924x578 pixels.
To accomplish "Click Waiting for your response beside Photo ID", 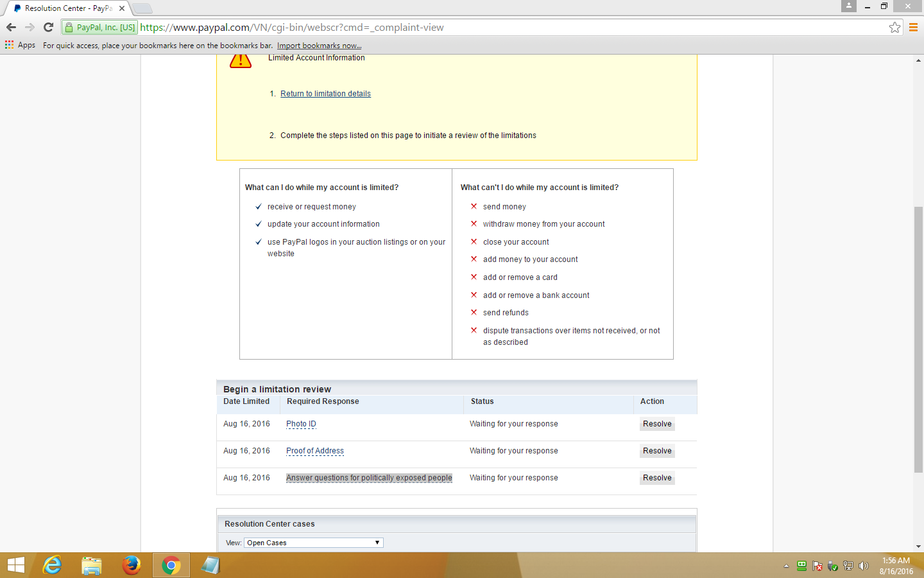I will [x=514, y=424].
